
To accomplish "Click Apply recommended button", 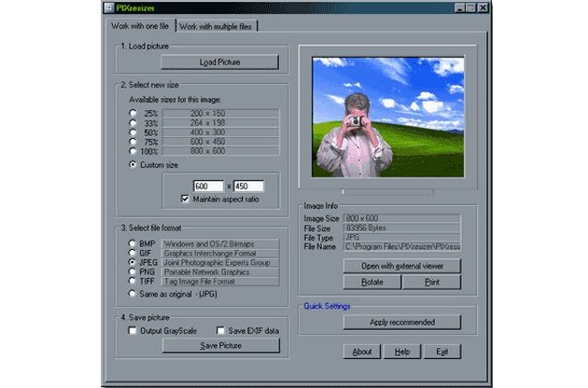I will (x=402, y=323).
